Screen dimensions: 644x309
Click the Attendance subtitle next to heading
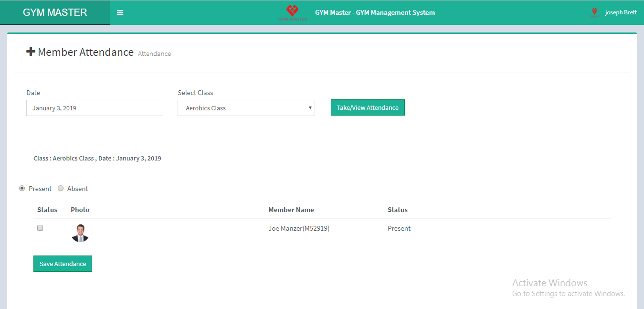click(x=154, y=54)
